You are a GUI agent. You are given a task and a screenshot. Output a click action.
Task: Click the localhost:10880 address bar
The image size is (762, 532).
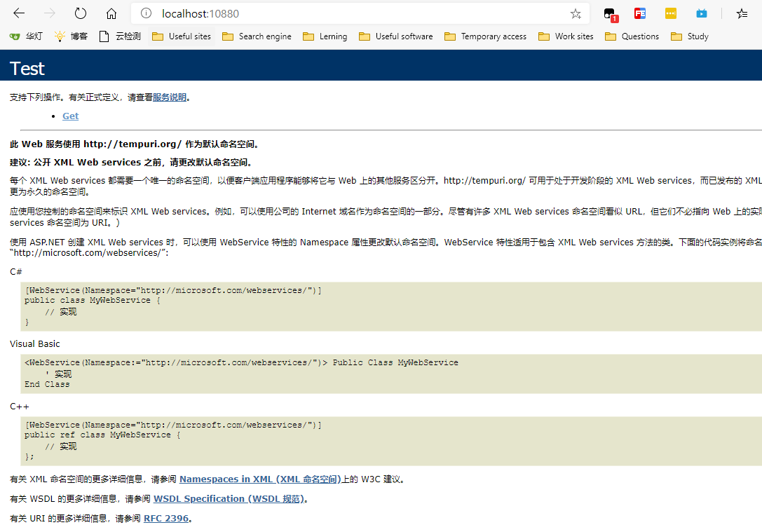(360, 13)
